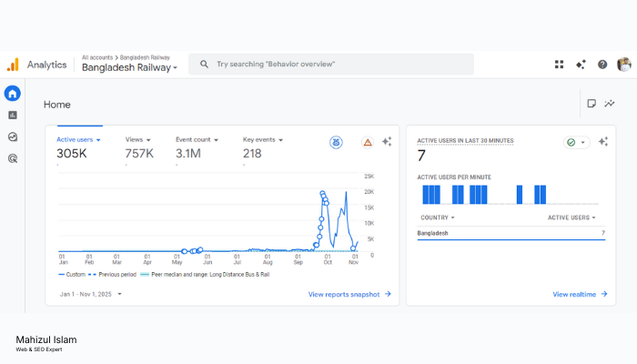Click the Bangladesh Railway breadcrumb link
Viewport: 637px width, 364px height.
pos(145,57)
